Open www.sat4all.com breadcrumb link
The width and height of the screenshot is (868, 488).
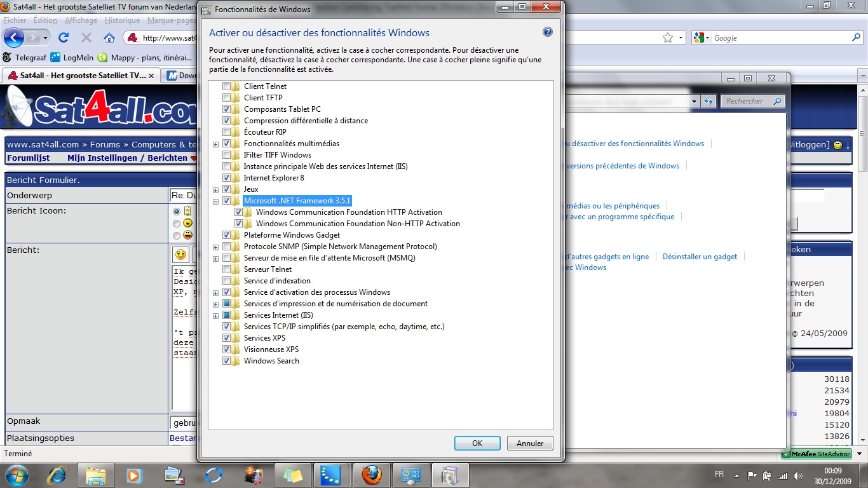click(x=43, y=145)
